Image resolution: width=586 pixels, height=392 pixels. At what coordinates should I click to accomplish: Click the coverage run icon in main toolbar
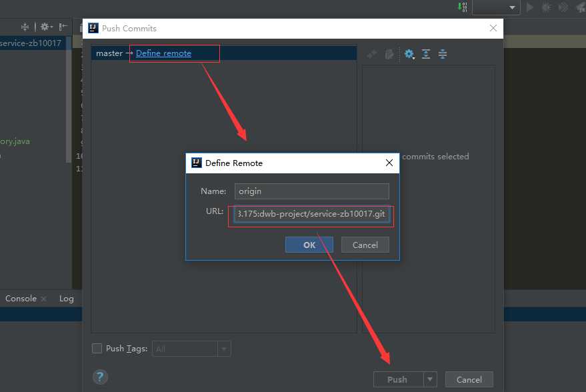point(563,7)
